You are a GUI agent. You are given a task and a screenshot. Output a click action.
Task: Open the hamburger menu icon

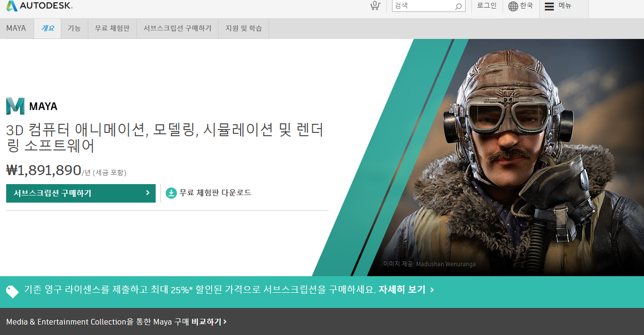click(549, 6)
